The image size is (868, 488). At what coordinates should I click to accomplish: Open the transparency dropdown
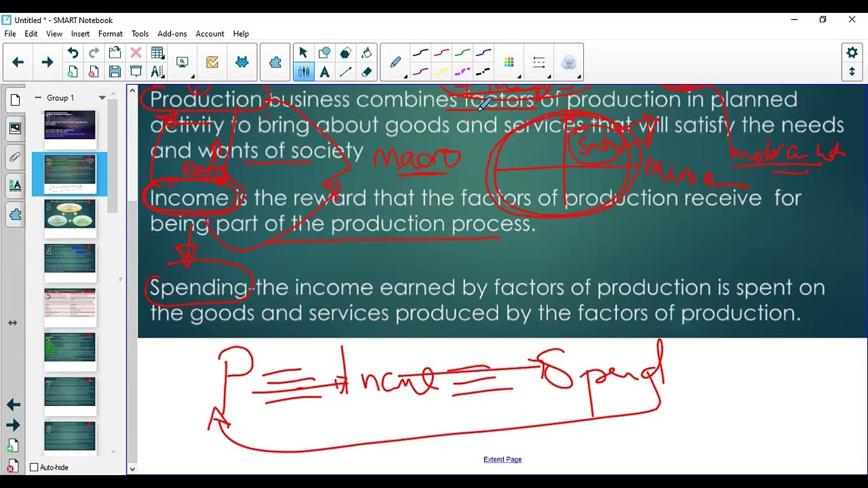(x=568, y=62)
